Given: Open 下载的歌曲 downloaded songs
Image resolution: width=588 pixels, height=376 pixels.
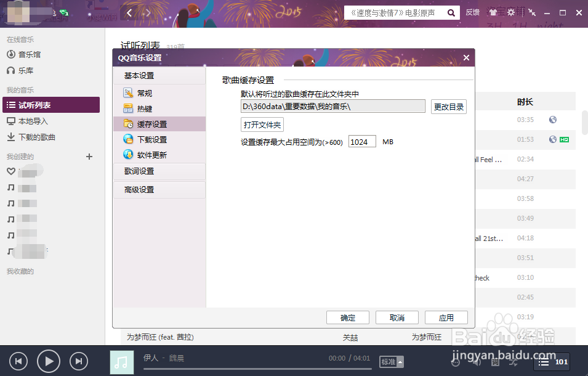Looking at the screenshot, I should coord(31,137).
